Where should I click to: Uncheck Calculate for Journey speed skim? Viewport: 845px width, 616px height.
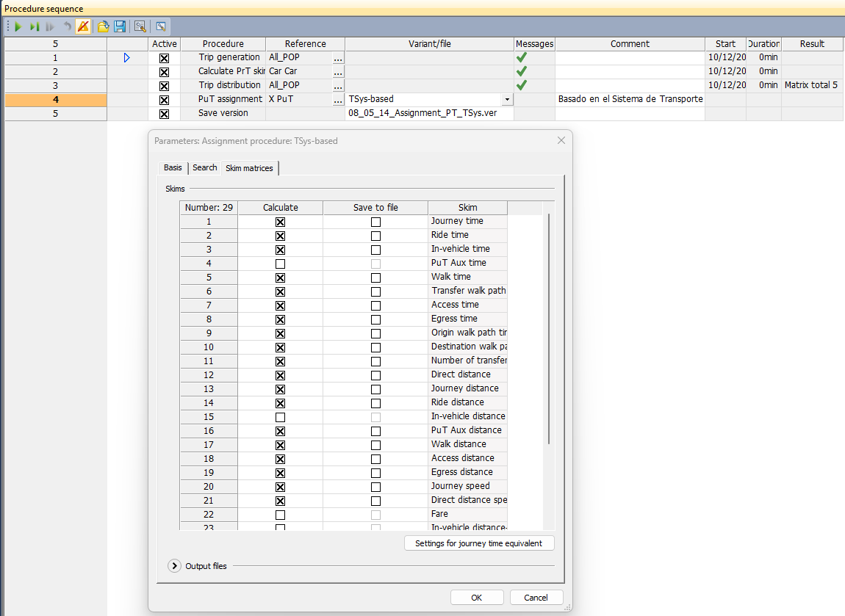pos(280,487)
